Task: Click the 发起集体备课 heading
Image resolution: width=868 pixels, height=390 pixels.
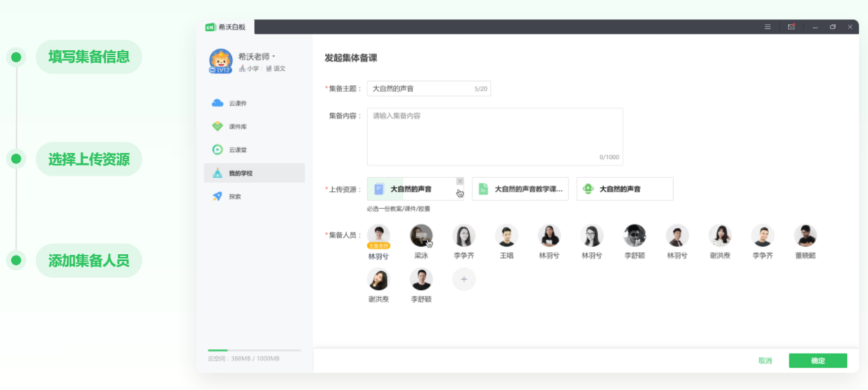Action: click(351, 58)
